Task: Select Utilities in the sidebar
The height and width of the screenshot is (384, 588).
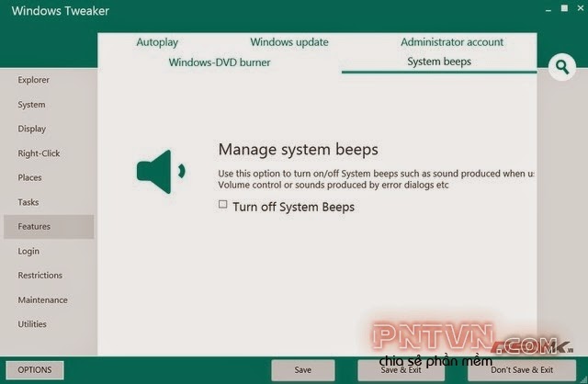Action: [x=49, y=324]
